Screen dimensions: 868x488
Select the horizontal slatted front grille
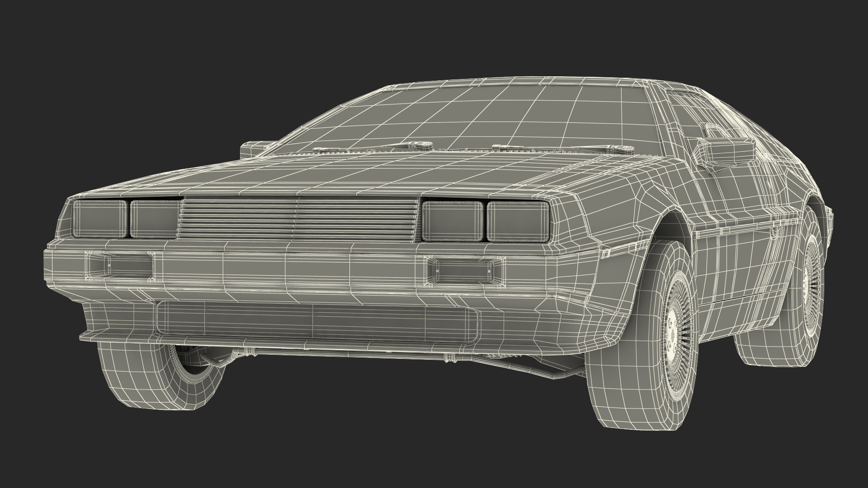pos(298,220)
